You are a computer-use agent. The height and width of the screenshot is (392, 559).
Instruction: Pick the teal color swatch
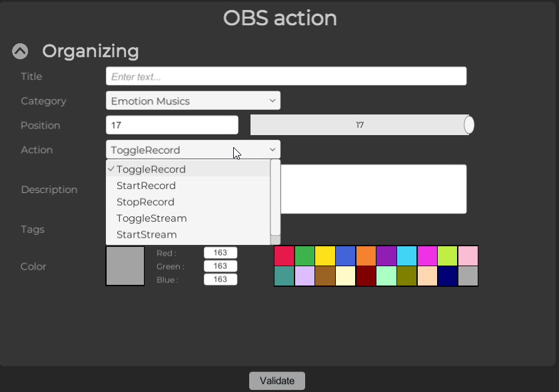point(284,276)
